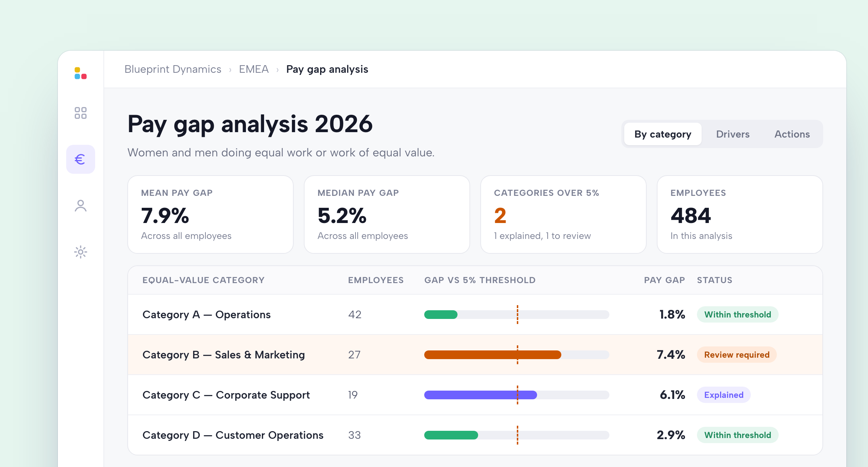Click the green gap bar for Category D
Viewport: 868px width, 467px height.
(451, 435)
